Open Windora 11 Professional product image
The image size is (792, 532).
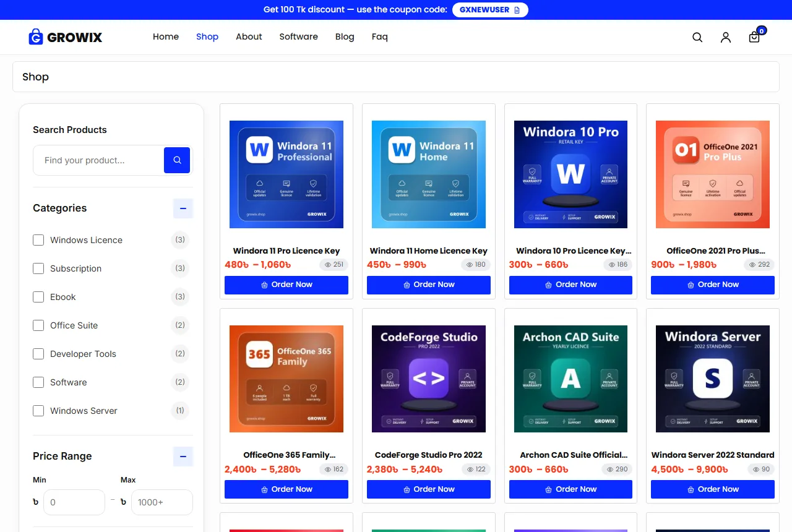point(286,174)
